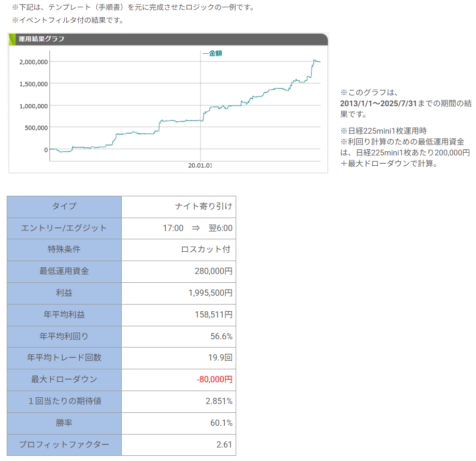
Task: Click the 運用結果グラフ header title
Action: 41,39
